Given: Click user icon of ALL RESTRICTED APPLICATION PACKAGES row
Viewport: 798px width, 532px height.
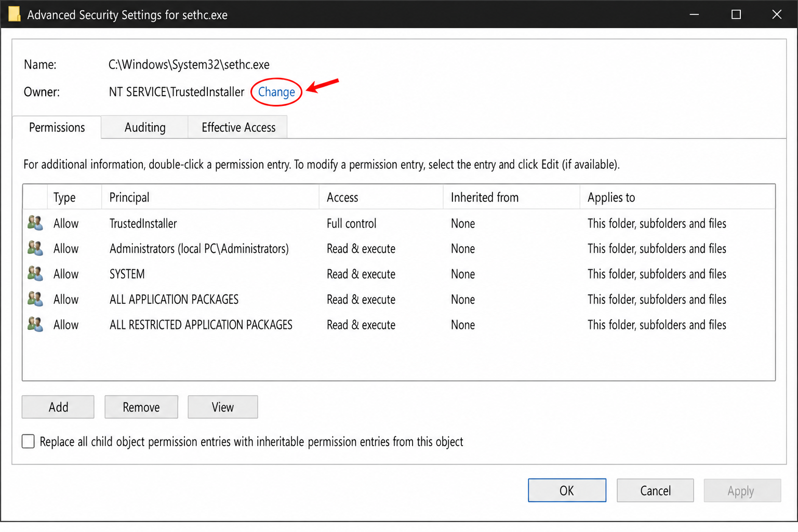Looking at the screenshot, I should 35,325.
